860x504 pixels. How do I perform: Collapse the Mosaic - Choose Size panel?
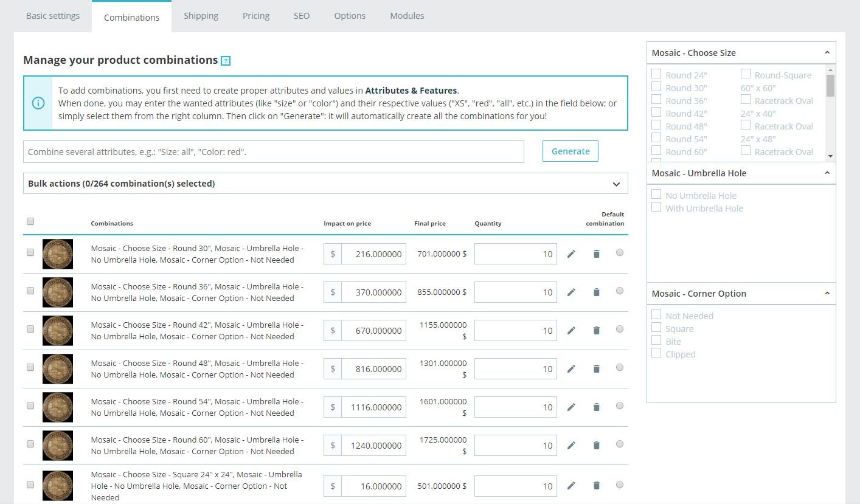[x=827, y=53]
